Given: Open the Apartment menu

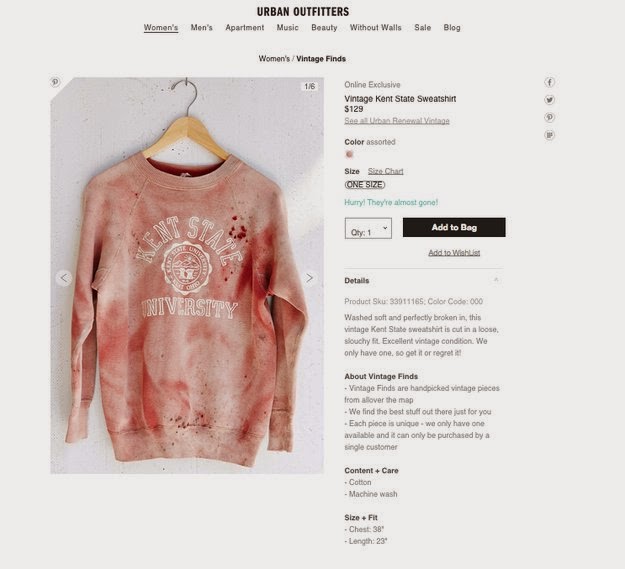Looking at the screenshot, I should point(245,27).
